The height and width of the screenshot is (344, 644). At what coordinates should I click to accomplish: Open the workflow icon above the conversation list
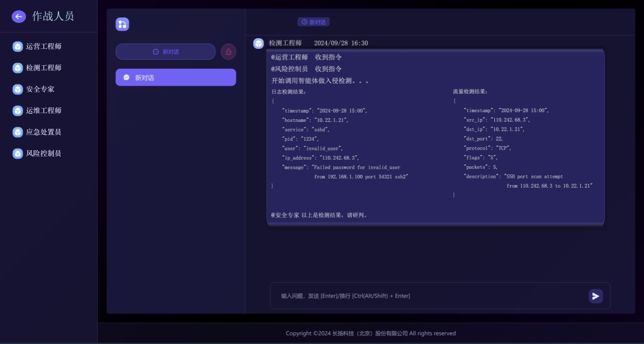(x=122, y=24)
